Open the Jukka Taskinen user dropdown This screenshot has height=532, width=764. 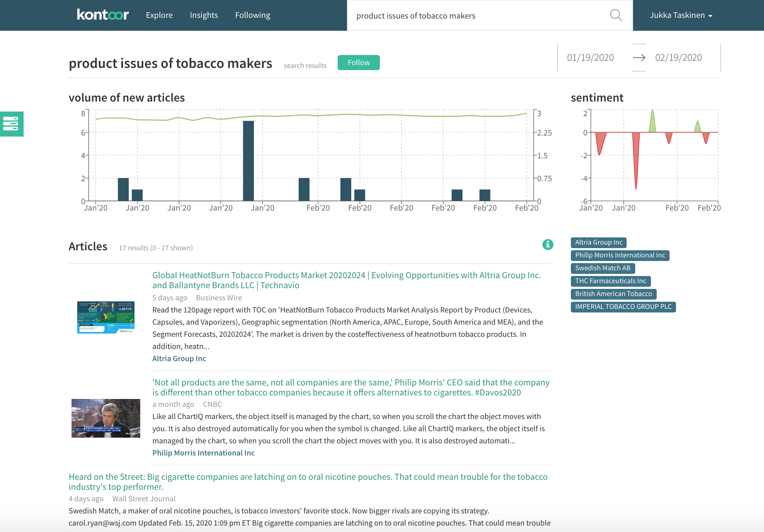(681, 15)
